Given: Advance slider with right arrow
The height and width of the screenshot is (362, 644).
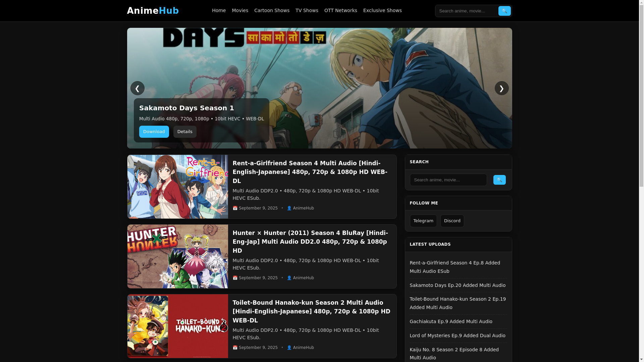Looking at the screenshot, I should pos(501,88).
